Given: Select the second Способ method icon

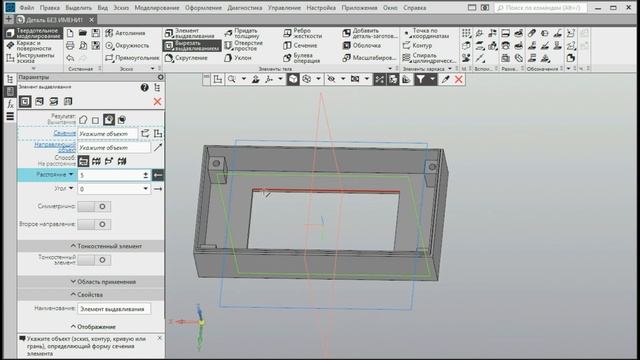Looking at the screenshot, I should (96, 162).
